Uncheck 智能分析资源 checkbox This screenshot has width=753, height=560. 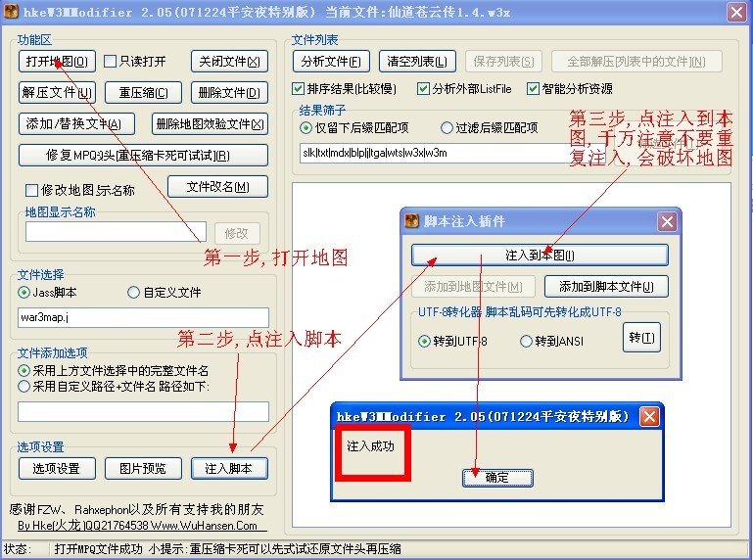[533, 89]
